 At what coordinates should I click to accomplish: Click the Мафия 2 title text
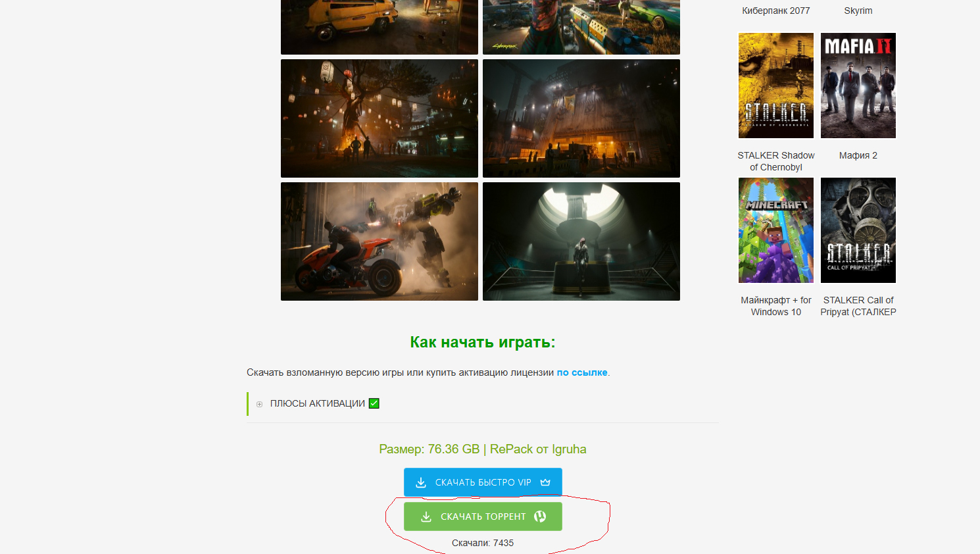858,155
